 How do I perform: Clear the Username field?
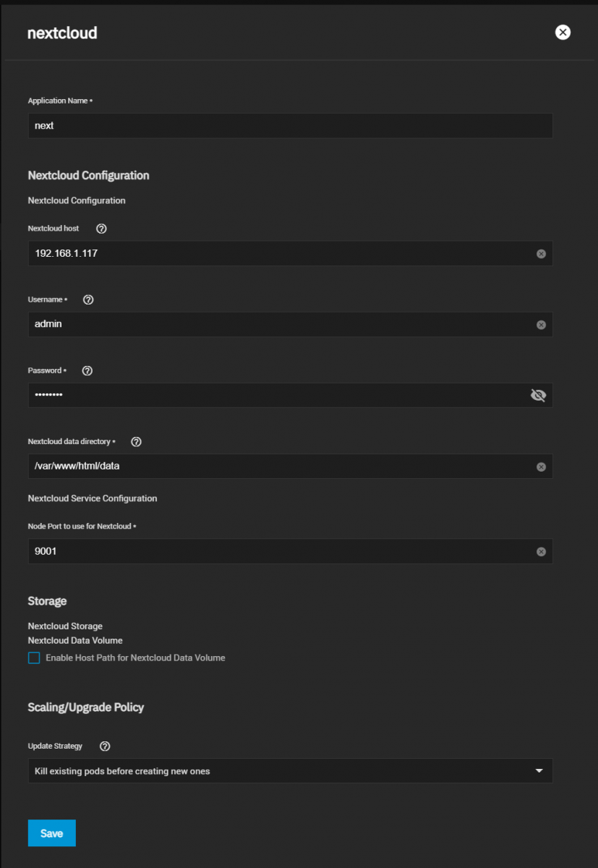tap(541, 325)
